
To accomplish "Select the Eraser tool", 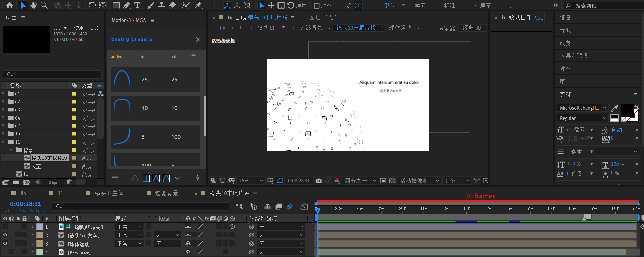I will tap(172, 5).
